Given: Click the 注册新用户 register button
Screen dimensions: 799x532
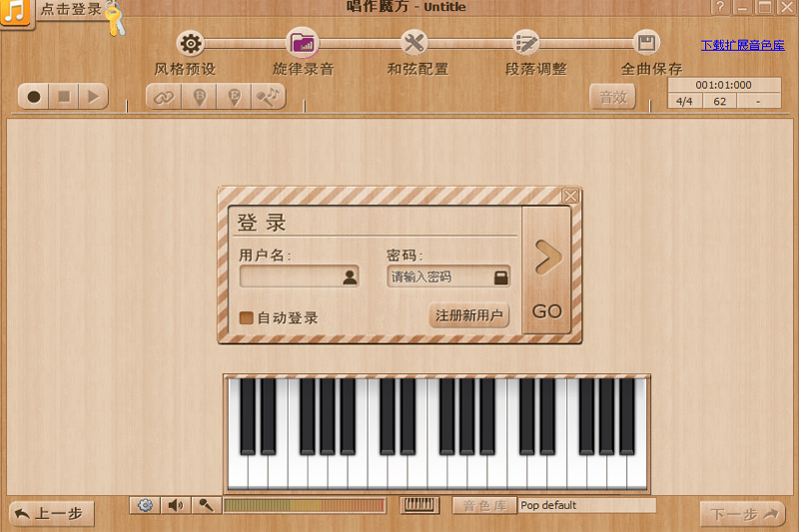Looking at the screenshot, I should [x=469, y=316].
